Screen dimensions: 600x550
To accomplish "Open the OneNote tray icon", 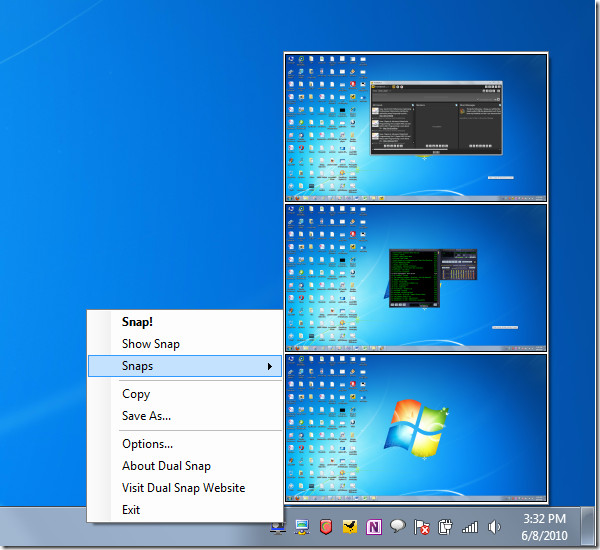I will 374,526.
